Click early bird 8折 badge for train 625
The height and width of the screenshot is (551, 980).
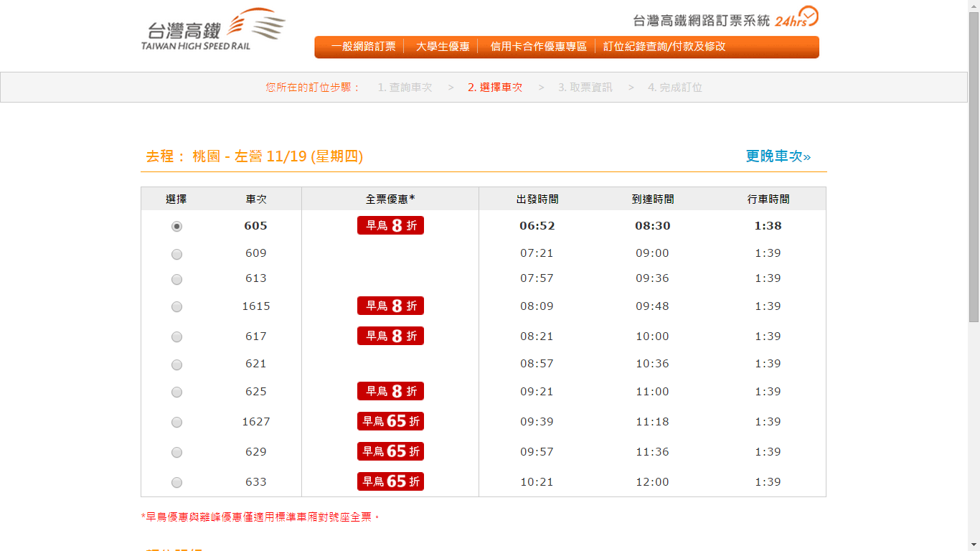(x=390, y=391)
